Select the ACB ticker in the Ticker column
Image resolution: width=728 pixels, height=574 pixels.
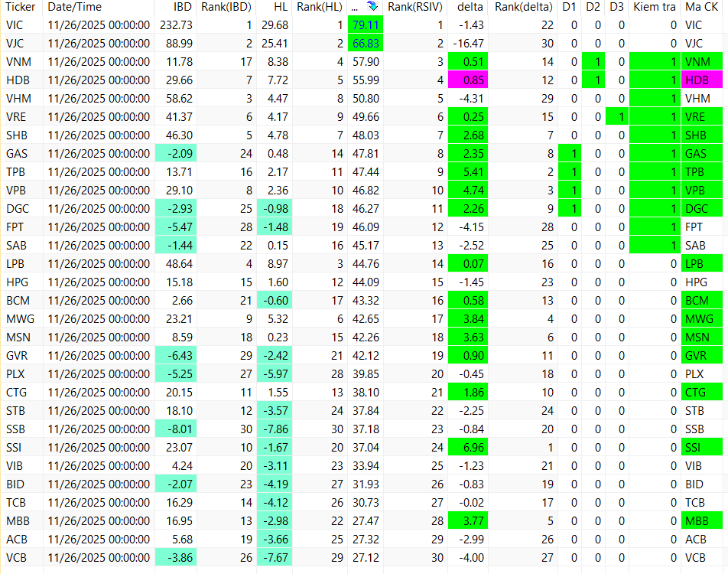point(17,540)
